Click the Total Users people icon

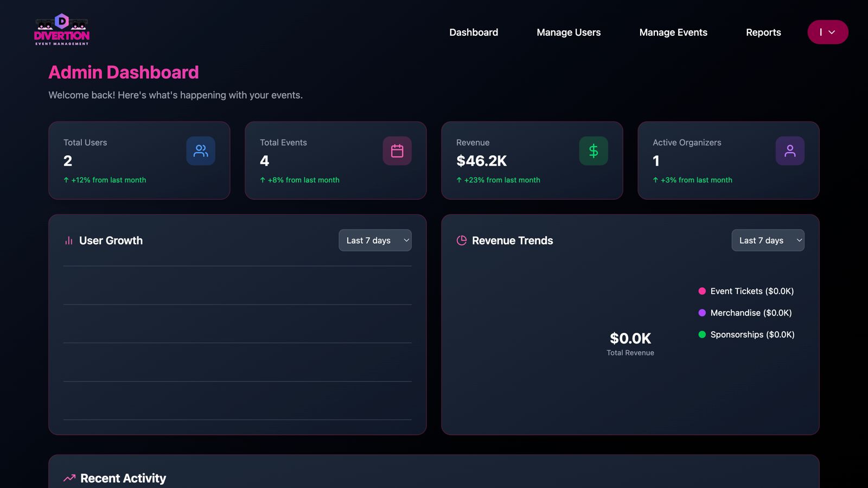[201, 151]
